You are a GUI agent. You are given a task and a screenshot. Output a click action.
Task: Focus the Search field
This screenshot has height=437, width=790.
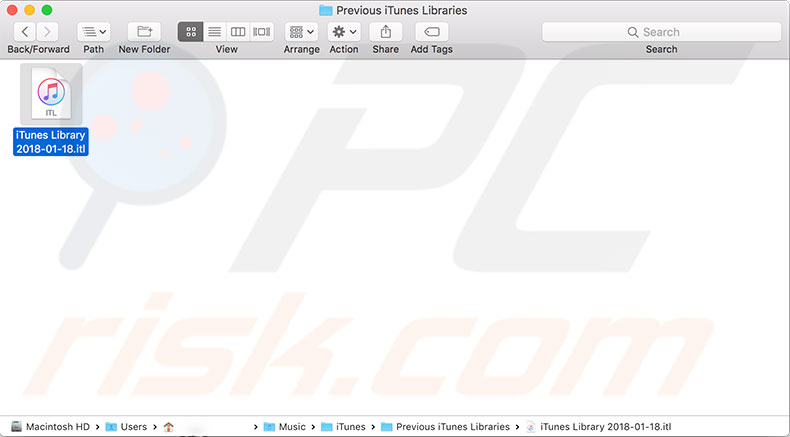pos(662,32)
